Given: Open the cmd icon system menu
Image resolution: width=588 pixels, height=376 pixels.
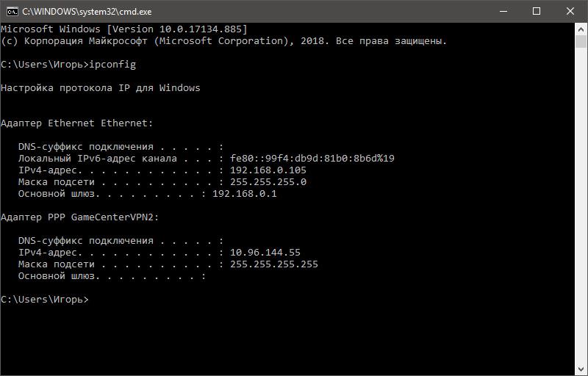Looking at the screenshot, I should [12, 12].
